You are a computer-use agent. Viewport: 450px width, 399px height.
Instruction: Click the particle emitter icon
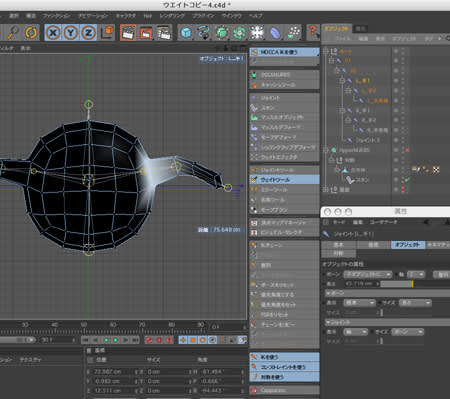(293, 33)
